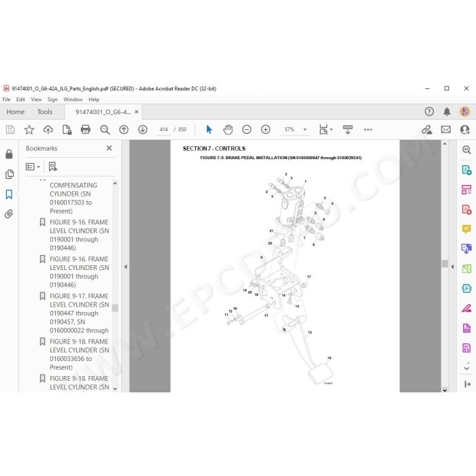Toggle the Bookmarks panel icon
The width and height of the screenshot is (476, 476).
9,194
